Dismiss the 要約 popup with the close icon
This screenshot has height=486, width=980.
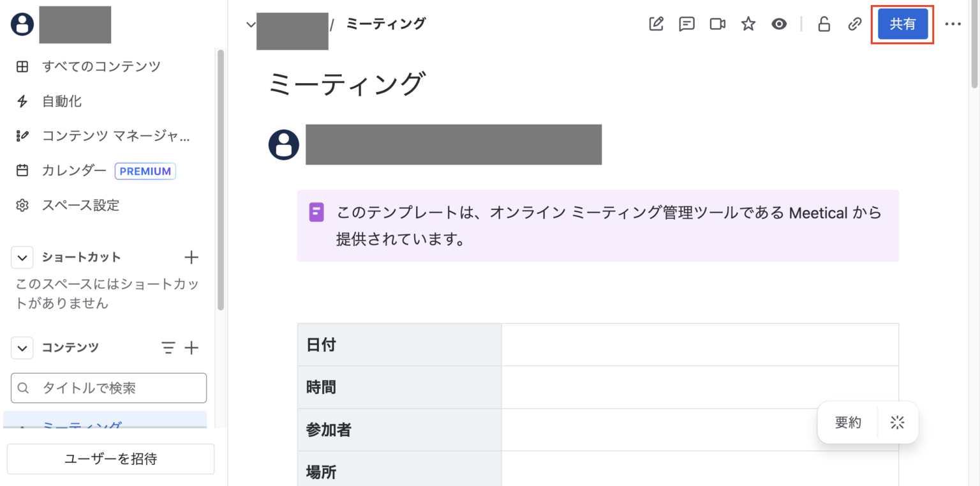898,422
